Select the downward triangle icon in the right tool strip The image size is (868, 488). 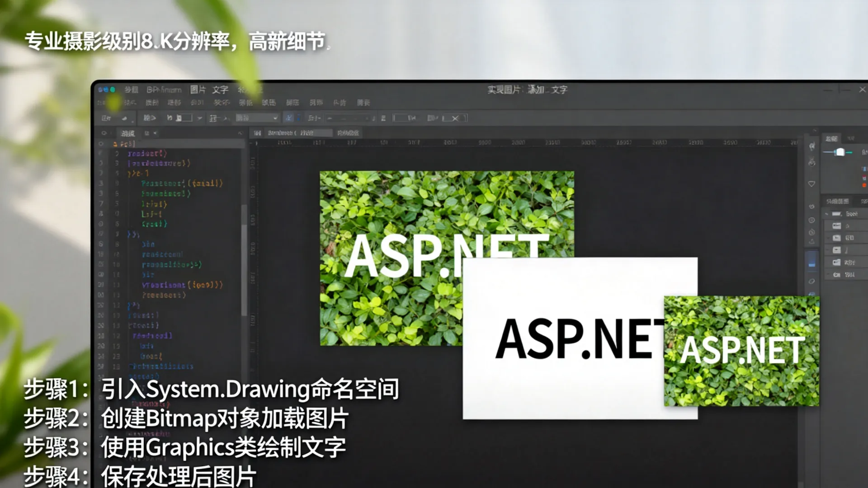[811, 184]
